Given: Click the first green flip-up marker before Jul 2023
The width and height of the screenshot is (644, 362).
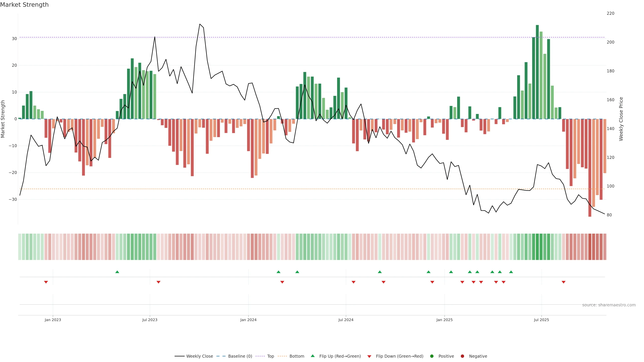Looking at the screenshot, I should tap(117, 272).
